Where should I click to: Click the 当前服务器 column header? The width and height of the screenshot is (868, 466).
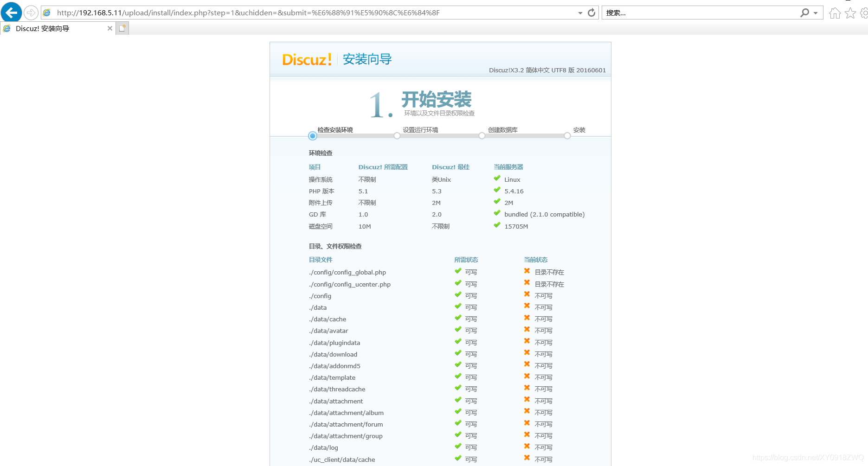click(x=508, y=167)
